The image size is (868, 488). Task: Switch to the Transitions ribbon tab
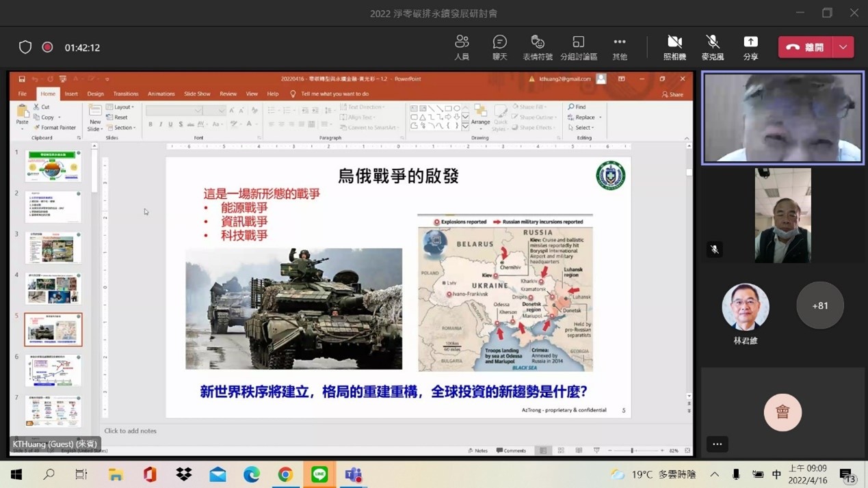point(126,94)
